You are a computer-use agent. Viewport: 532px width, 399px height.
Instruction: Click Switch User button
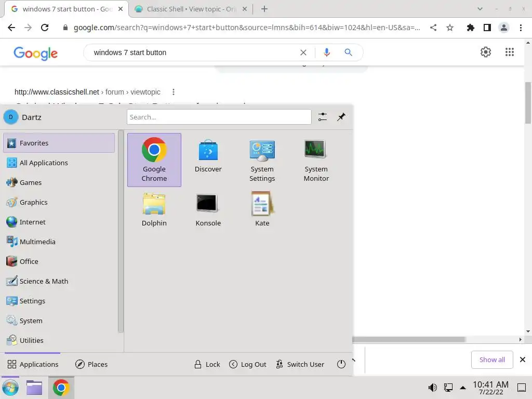click(300, 364)
